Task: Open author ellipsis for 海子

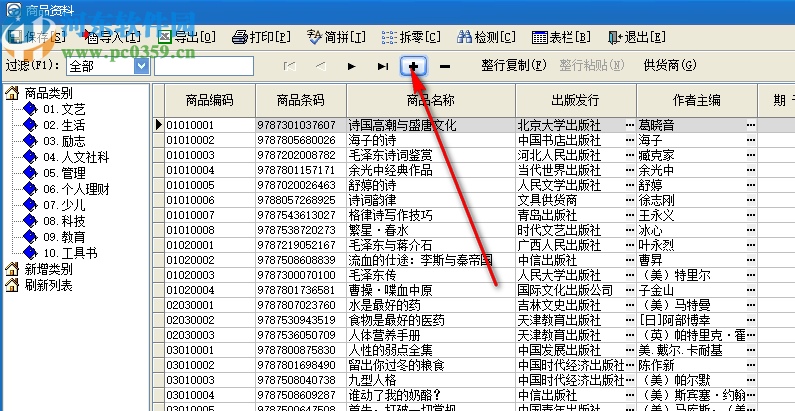Action: (x=751, y=140)
